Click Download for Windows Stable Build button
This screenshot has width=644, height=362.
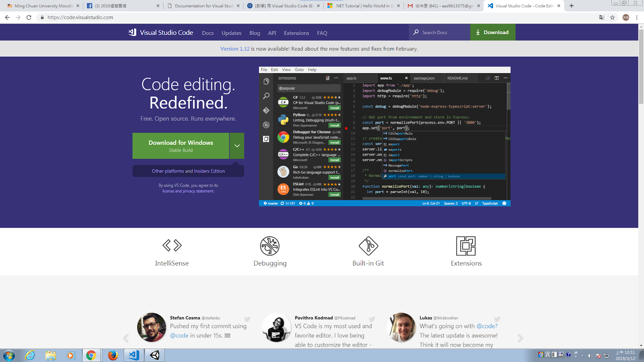click(x=181, y=146)
